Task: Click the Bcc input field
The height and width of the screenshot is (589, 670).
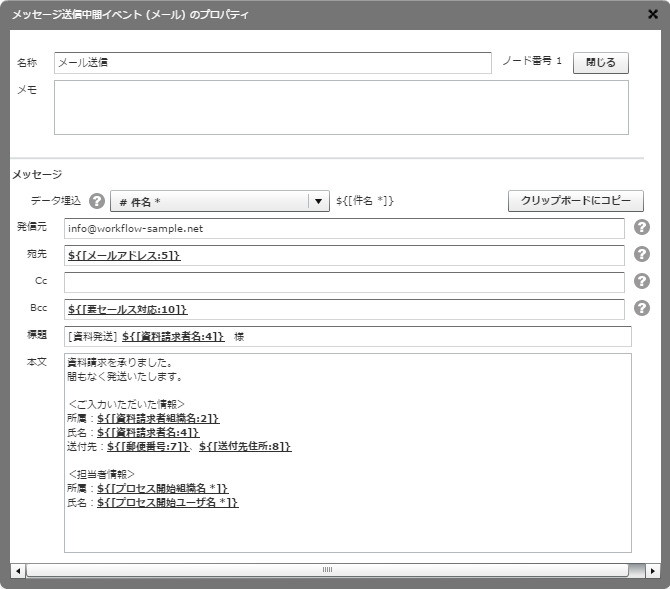Action: coord(344,309)
